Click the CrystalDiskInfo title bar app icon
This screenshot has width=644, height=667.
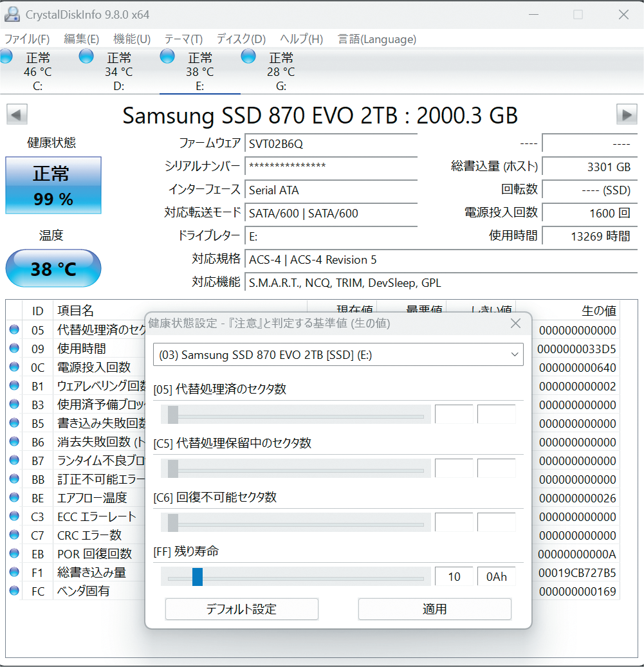pos(12,14)
